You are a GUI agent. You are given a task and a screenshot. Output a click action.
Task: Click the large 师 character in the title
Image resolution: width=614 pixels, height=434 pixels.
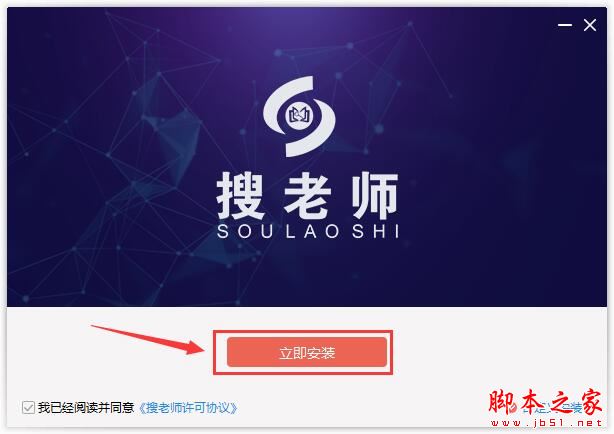375,195
